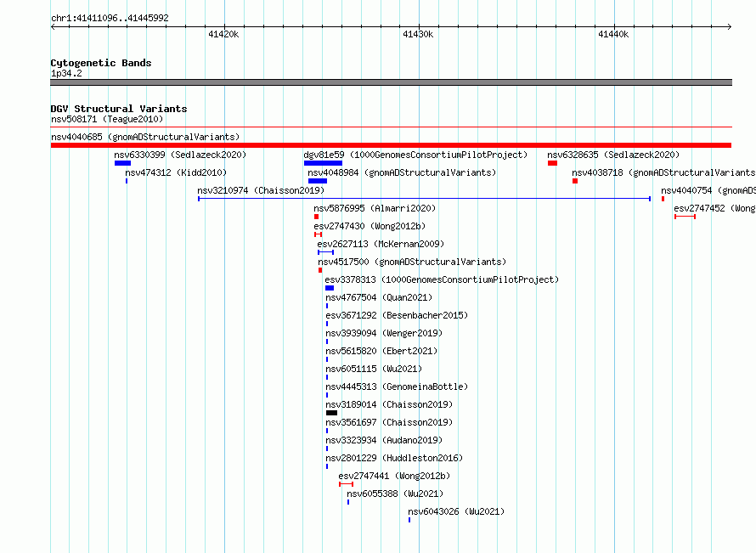This screenshot has width=756, height=553.
Task: Click the black bar under nsv3189014
Action: (x=332, y=413)
